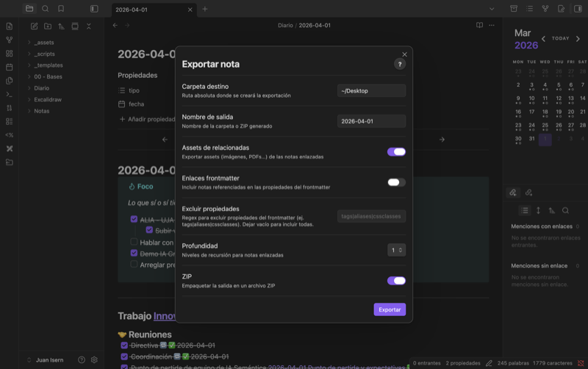Screen dimensions: 588x369
Task: Uncheck the Demo IA task checkbox
Action: (x=134, y=253)
